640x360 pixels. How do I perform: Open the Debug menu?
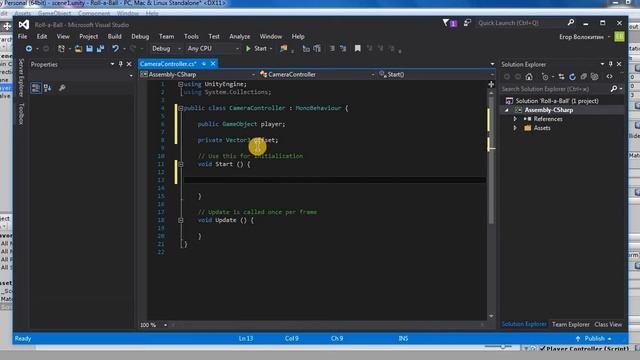pyautogui.click(x=140, y=36)
